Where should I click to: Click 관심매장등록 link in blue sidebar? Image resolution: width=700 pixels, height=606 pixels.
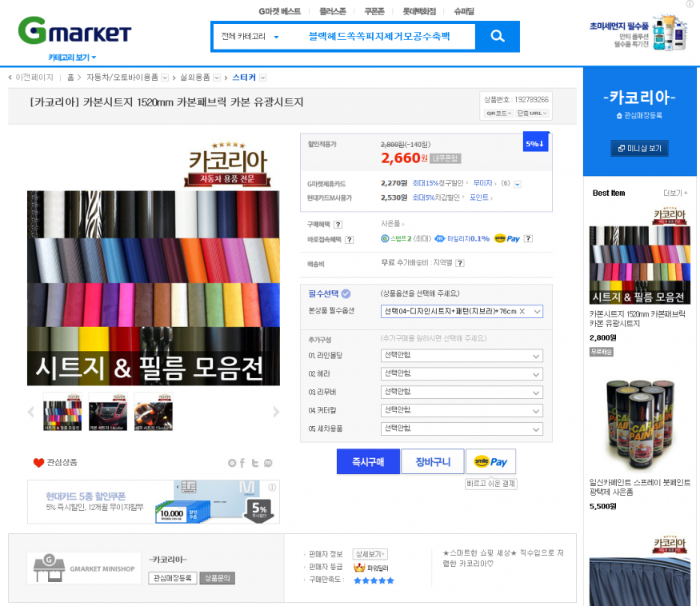point(639,116)
